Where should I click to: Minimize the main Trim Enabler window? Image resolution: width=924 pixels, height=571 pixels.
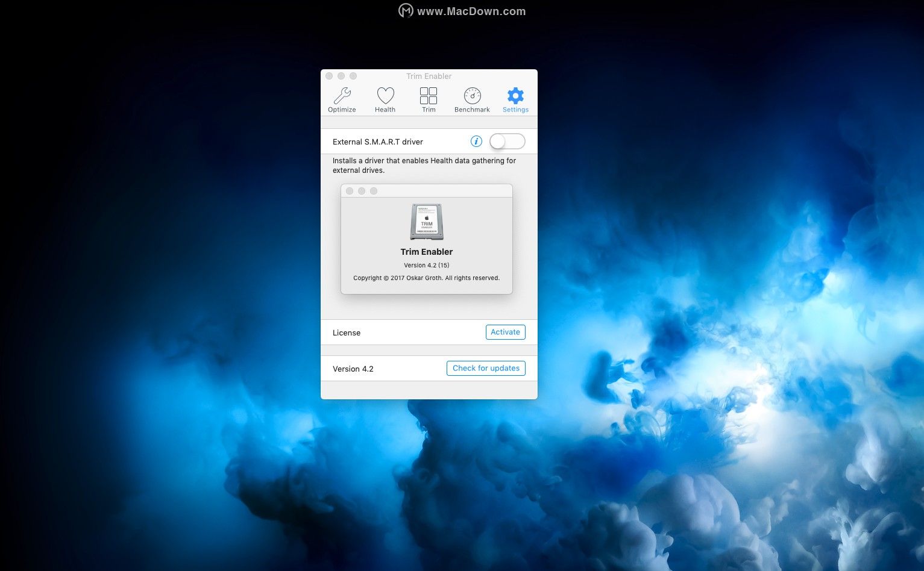tap(341, 76)
